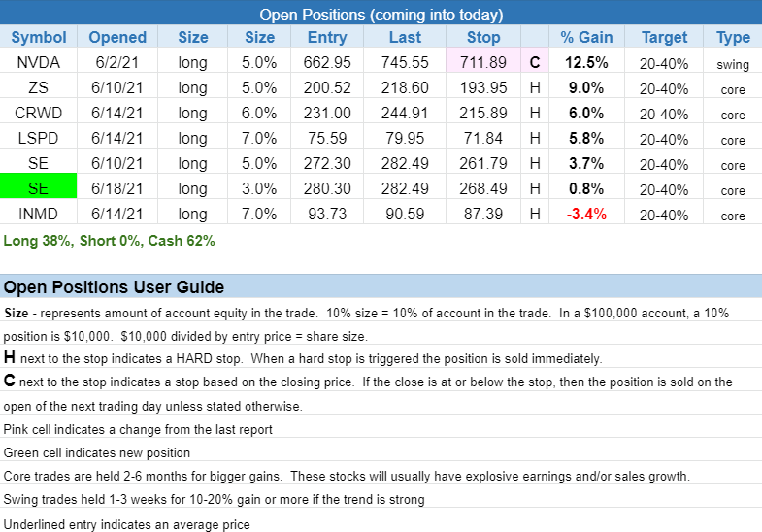
Task: Select the CRWD symbol cell
Action: click(x=39, y=113)
